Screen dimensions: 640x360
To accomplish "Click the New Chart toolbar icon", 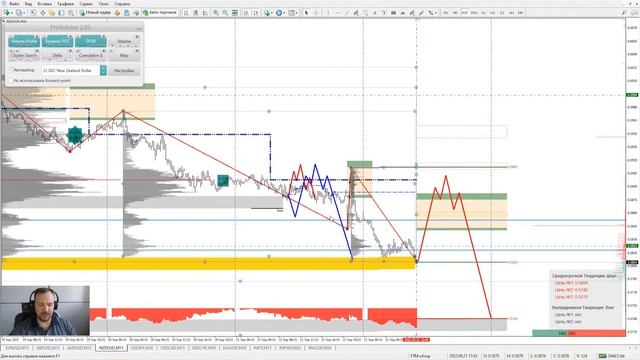I will [x=7, y=13].
